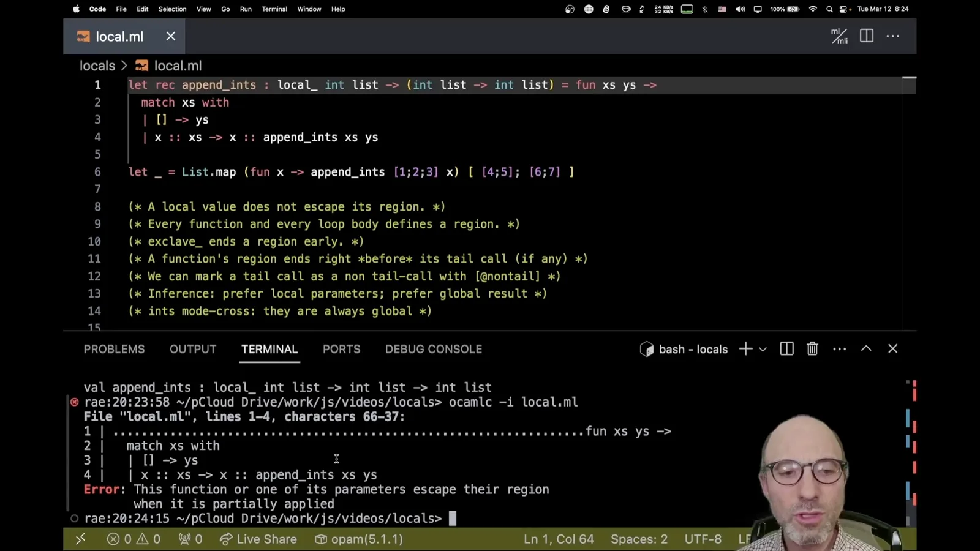Split the editor to the right
Screen dimensions: 980x551
point(867,36)
